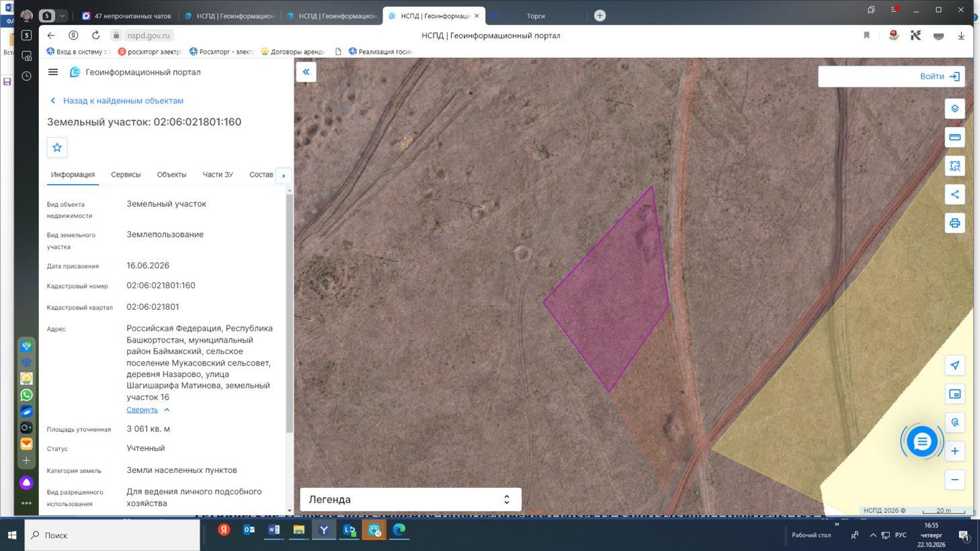
Task: Open the hamburger menu of the portal
Action: click(53, 72)
